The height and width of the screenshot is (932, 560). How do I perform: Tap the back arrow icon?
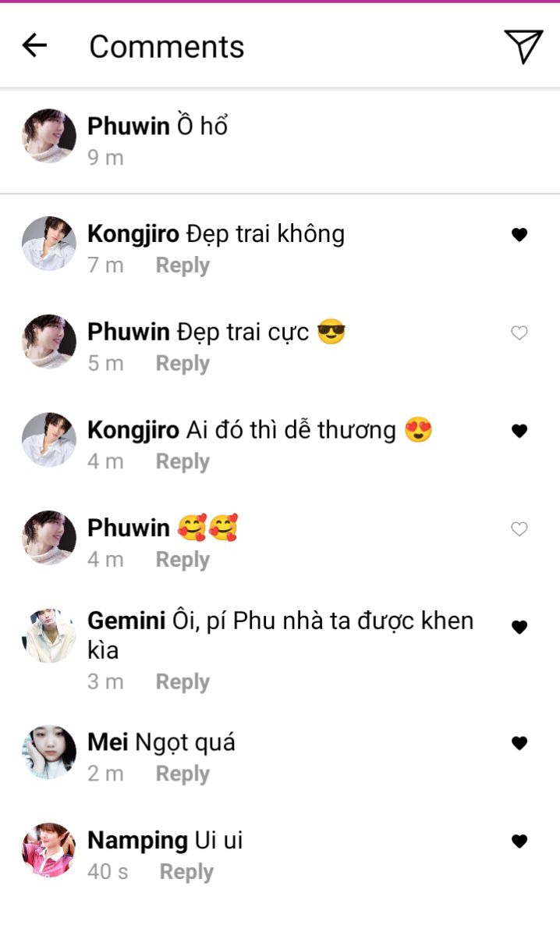[x=34, y=45]
